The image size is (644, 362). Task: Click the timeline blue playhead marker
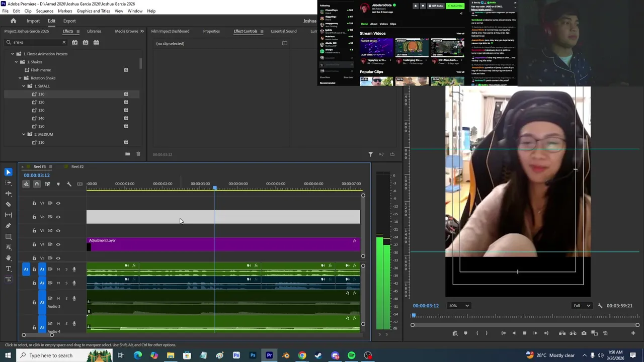(x=215, y=188)
